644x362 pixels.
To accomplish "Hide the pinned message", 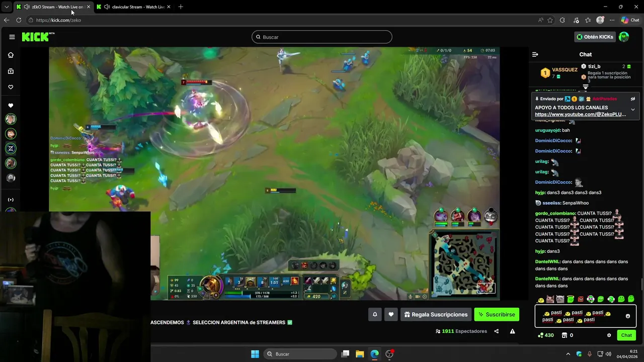I will [x=633, y=99].
